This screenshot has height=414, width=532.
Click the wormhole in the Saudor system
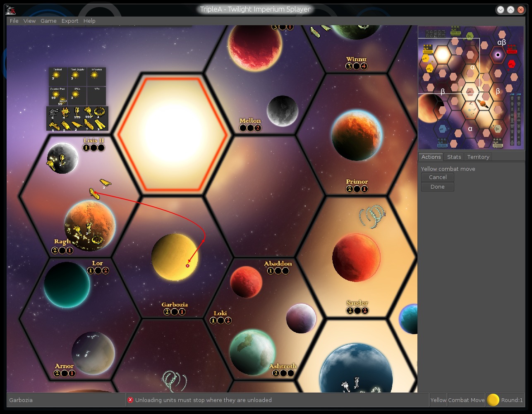372,216
